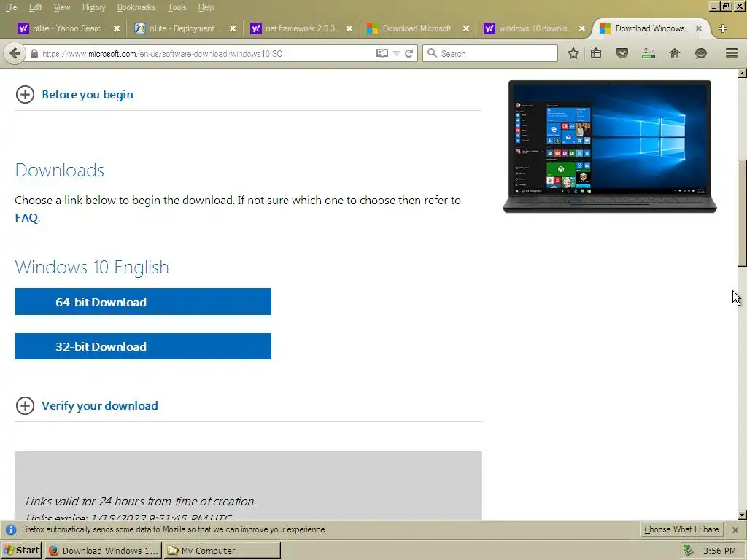Click the Downloads heading text
This screenshot has width=747, height=560.
coord(60,170)
